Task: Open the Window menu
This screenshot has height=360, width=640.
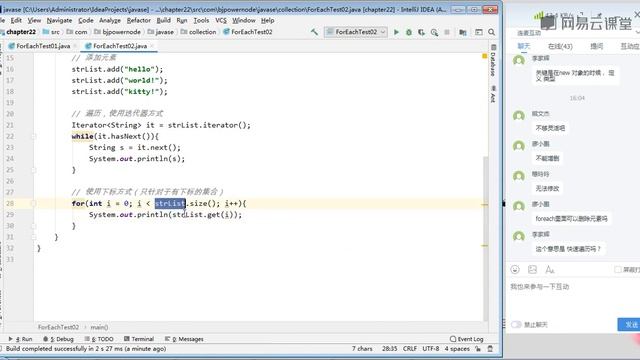Action: click(x=244, y=20)
